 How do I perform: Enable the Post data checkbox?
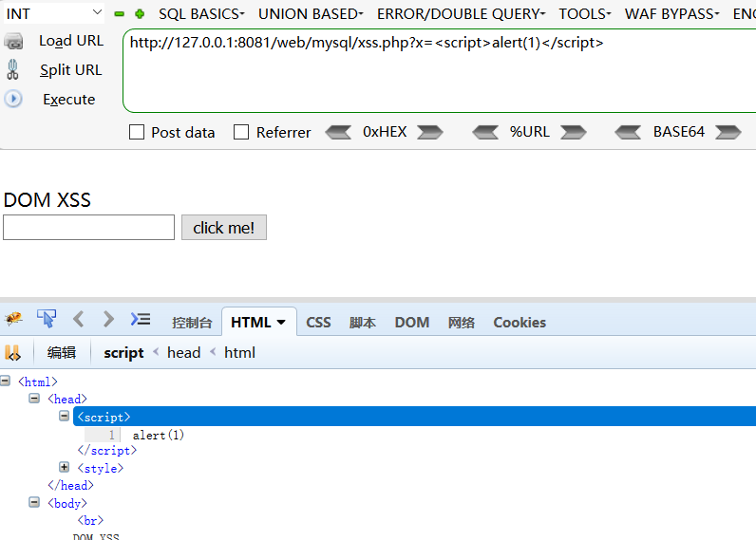click(137, 132)
